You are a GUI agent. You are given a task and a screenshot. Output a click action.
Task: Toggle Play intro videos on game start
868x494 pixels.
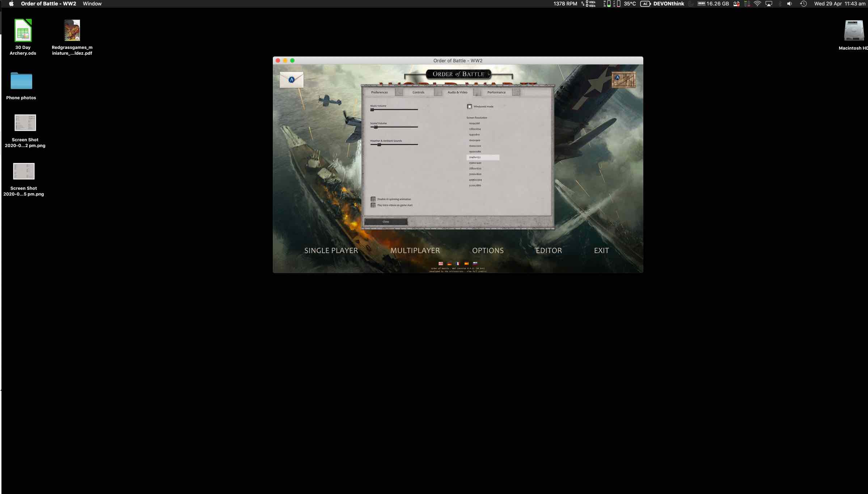click(373, 205)
